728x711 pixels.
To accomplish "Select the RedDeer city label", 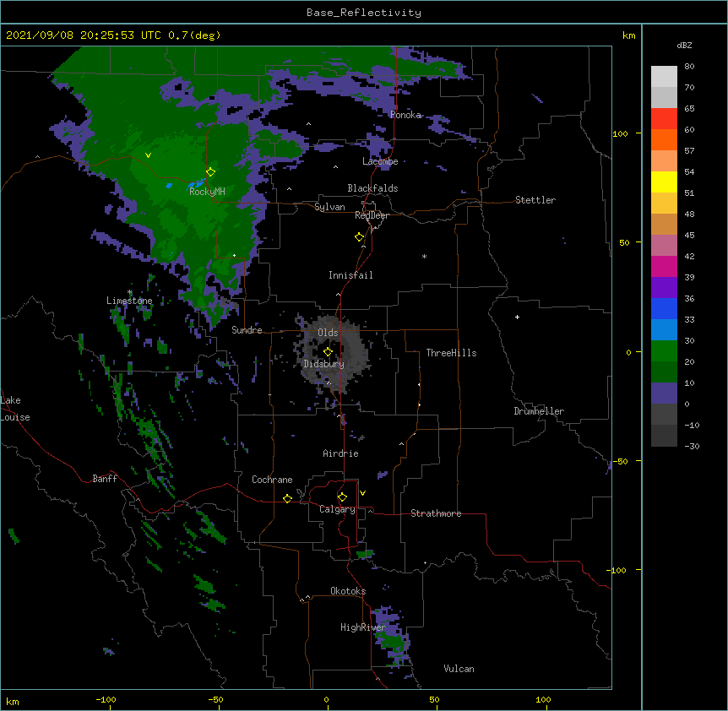I will (x=372, y=215).
